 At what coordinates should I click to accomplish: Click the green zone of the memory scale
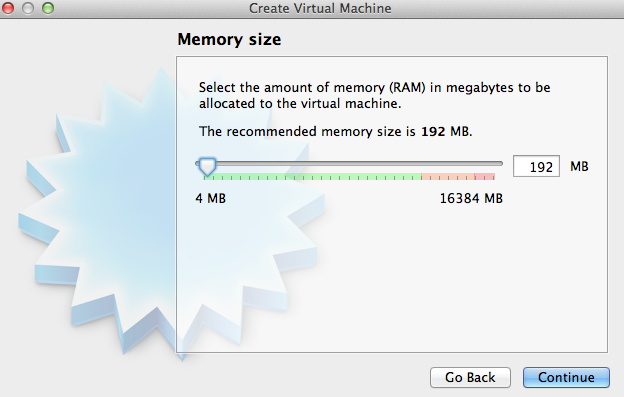click(x=312, y=177)
